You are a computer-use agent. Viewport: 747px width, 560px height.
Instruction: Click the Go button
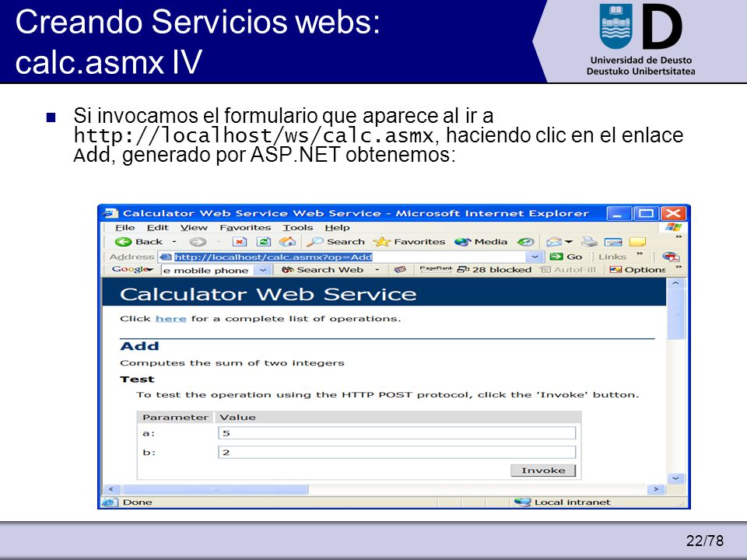click(566, 257)
